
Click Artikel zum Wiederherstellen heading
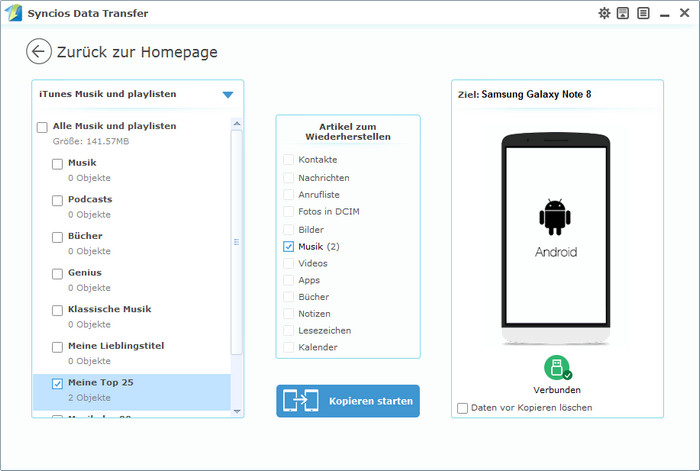[x=348, y=132]
